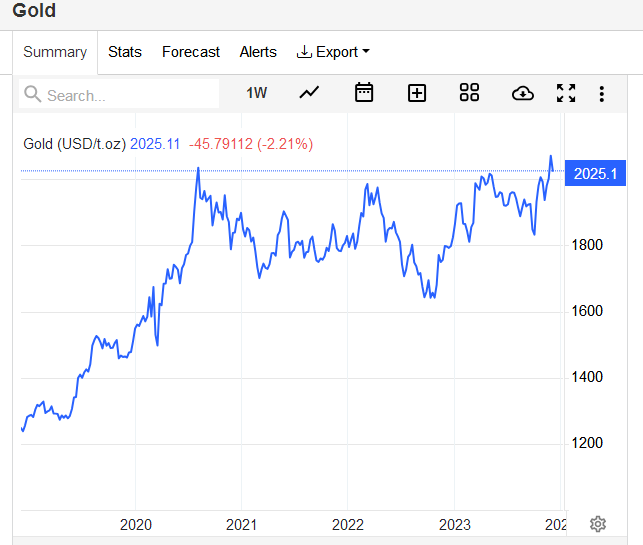Switch to the Summary tab

click(x=55, y=52)
